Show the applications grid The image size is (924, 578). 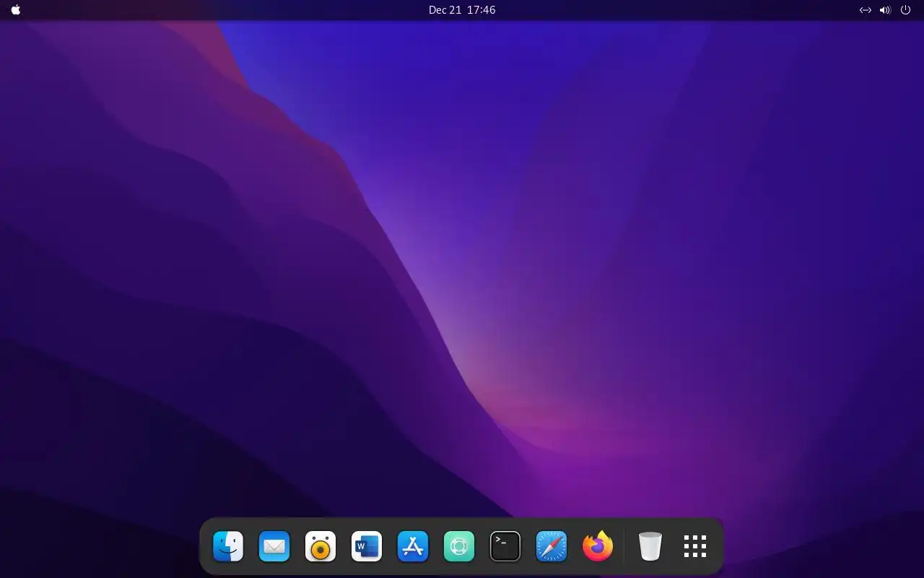click(x=695, y=546)
